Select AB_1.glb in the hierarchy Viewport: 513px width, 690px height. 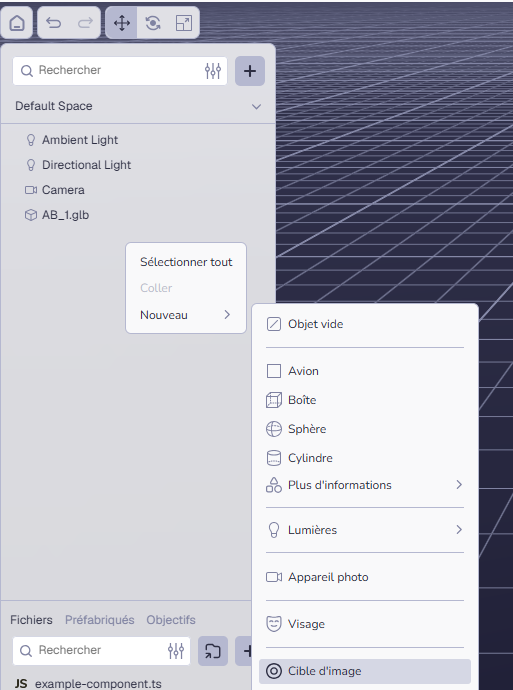coord(65,215)
